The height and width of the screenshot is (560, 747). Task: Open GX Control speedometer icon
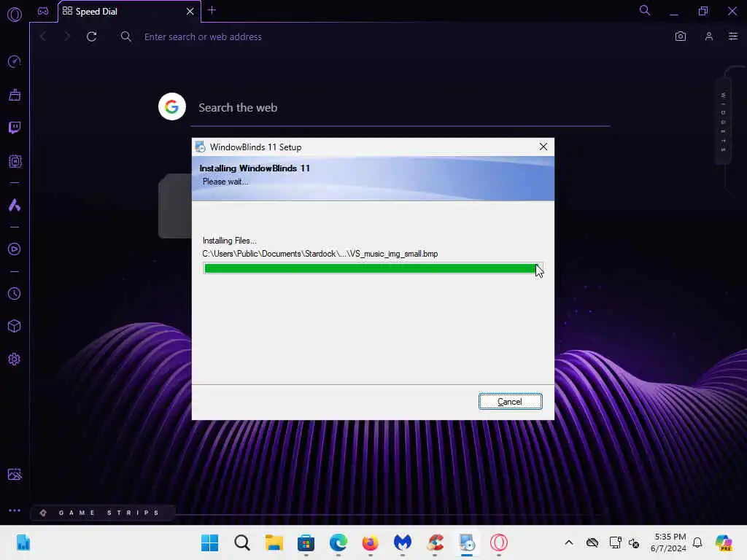pos(15,61)
